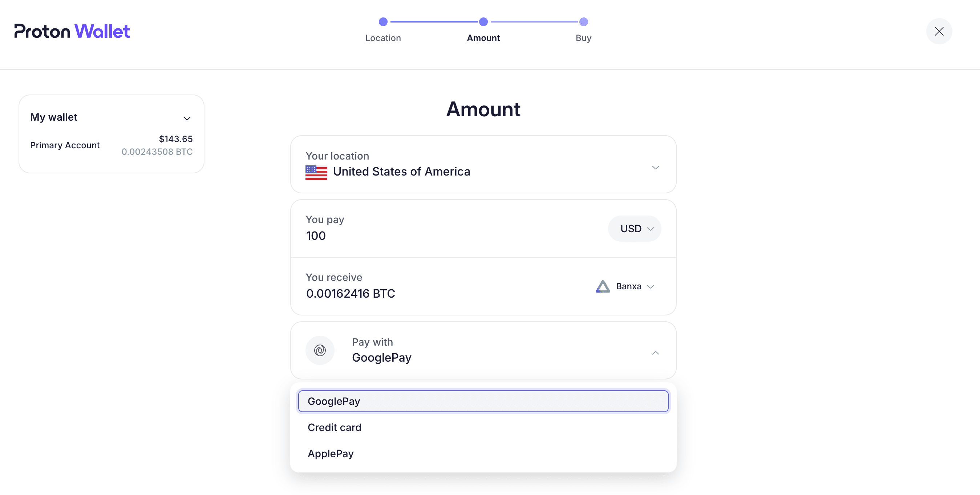980x495 pixels.
Task: Click the Banxa provider triangle icon
Action: coord(603,286)
